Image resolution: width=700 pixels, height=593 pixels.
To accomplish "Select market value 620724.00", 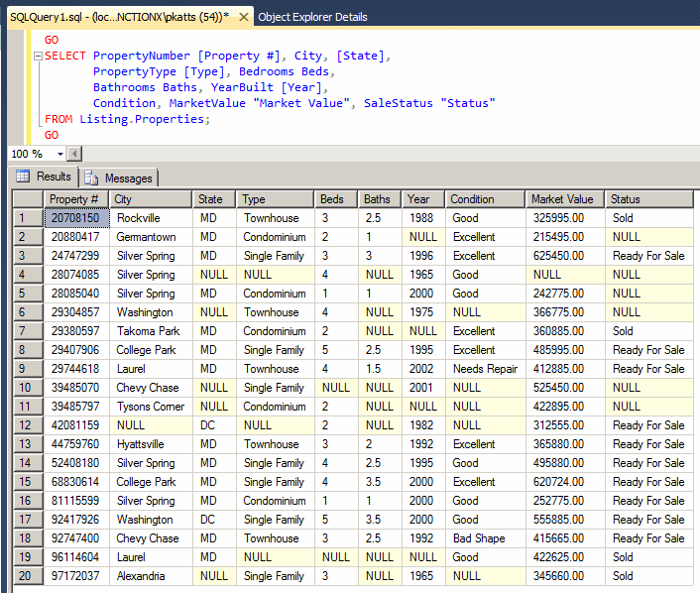I will [x=565, y=482].
